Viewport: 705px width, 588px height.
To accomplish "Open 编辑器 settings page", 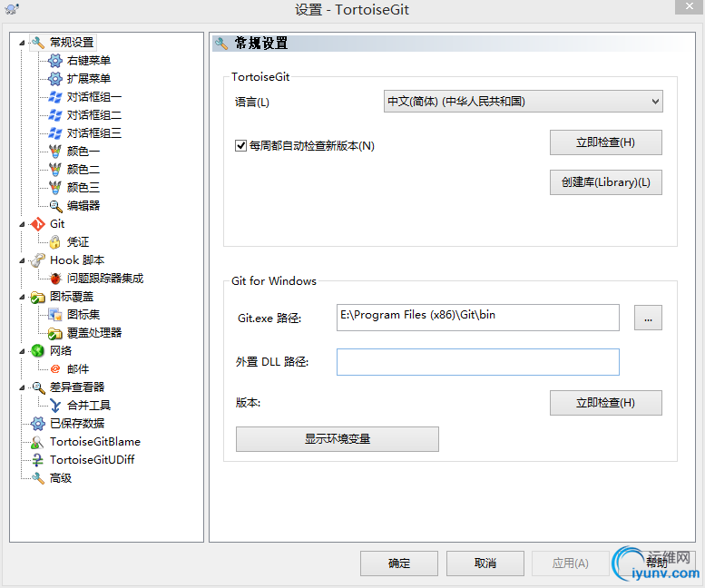I will coord(83,206).
